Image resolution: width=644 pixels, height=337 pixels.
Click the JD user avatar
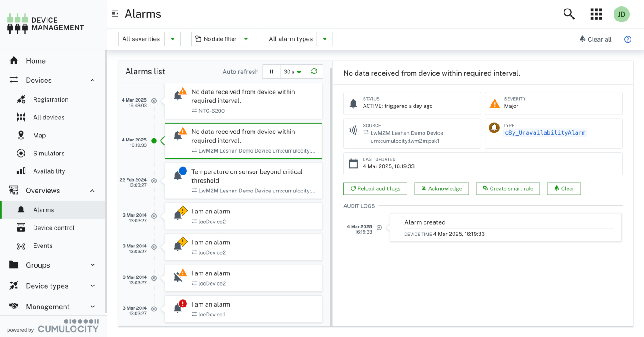pyautogui.click(x=621, y=14)
